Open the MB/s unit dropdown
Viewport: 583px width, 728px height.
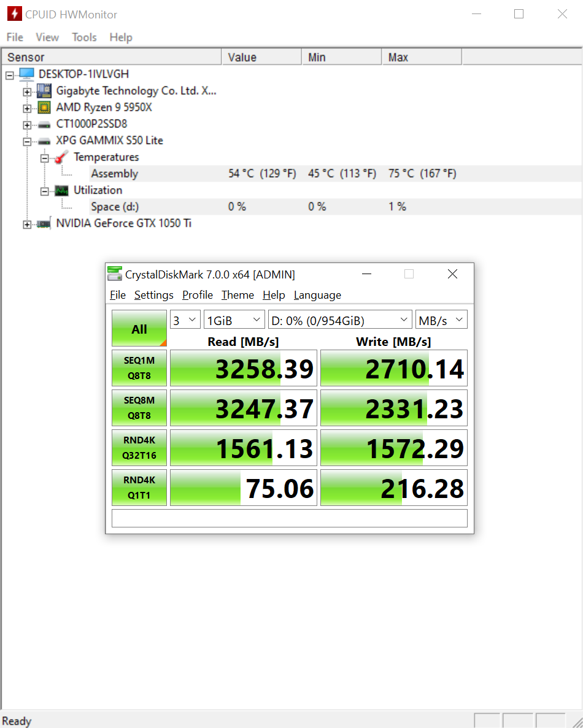(x=441, y=320)
